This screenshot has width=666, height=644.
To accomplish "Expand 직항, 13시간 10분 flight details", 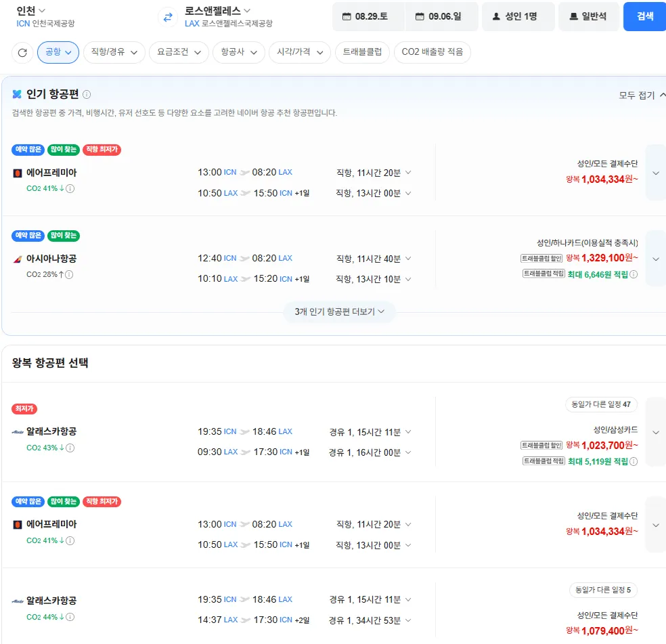I will (x=374, y=279).
